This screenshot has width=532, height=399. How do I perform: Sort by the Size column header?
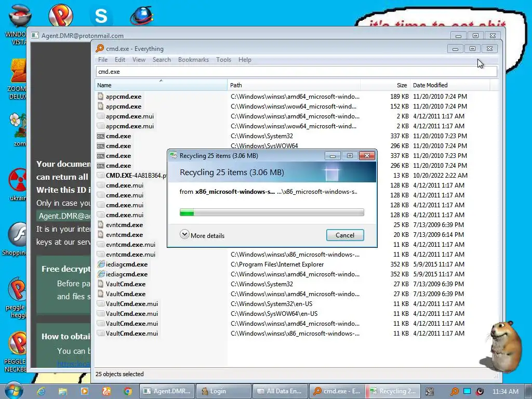[x=385, y=85]
